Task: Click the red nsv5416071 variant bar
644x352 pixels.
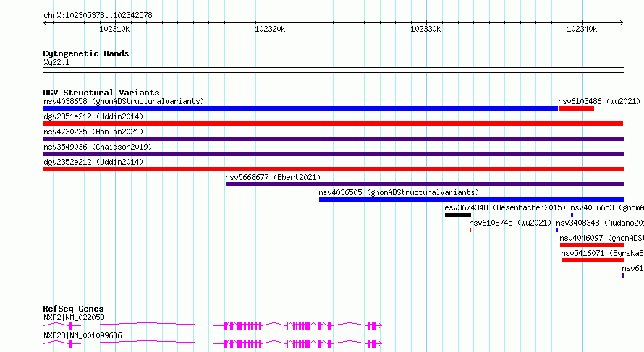Action: tap(592, 260)
